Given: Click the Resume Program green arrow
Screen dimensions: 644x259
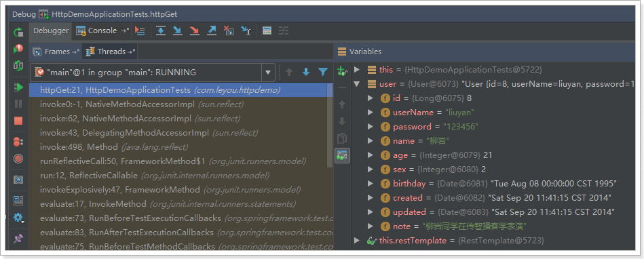Looking at the screenshot, I should point(18,87).
